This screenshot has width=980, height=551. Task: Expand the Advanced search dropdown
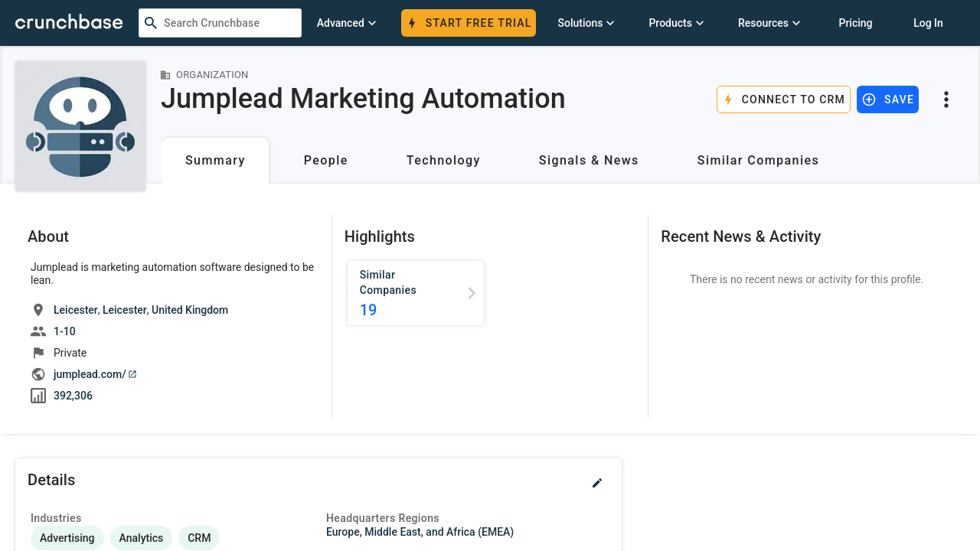click(x=346, y=23)
